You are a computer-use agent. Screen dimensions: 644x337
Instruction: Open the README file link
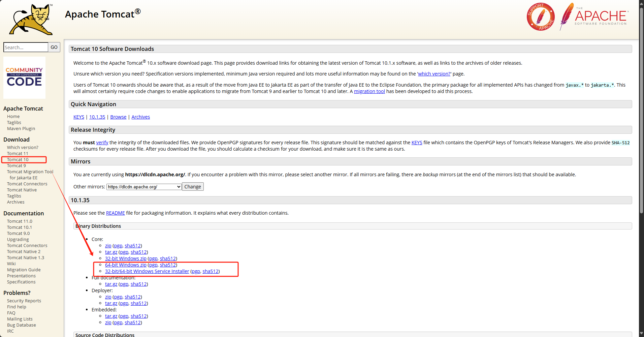pos(115,213)
